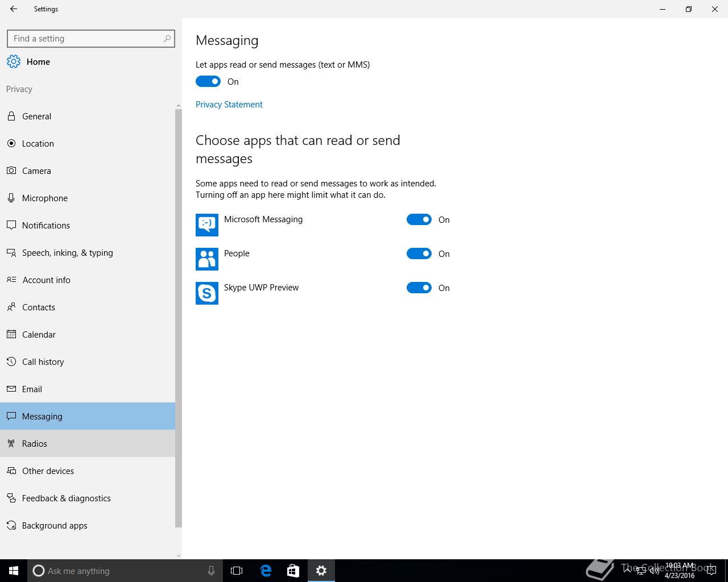Open the Store from the taskbar
This screenshot has width=728, height=582.
coord(293,571)
